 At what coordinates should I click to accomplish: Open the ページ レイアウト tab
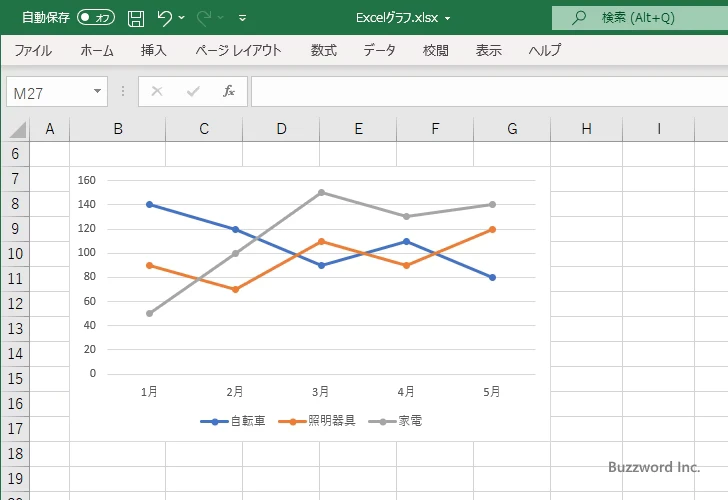tap(238, 50)
